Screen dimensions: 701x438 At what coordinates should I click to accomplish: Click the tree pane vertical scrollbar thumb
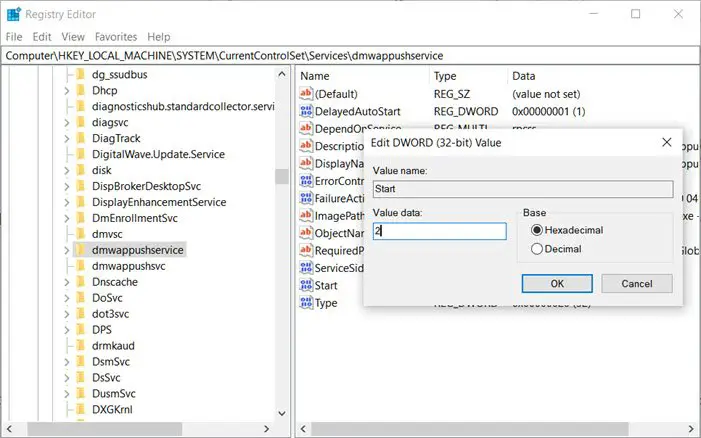(282, 176)
